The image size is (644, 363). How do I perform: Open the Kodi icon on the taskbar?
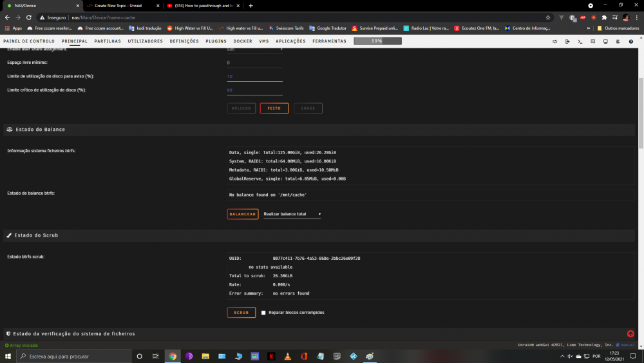(353, 356)
